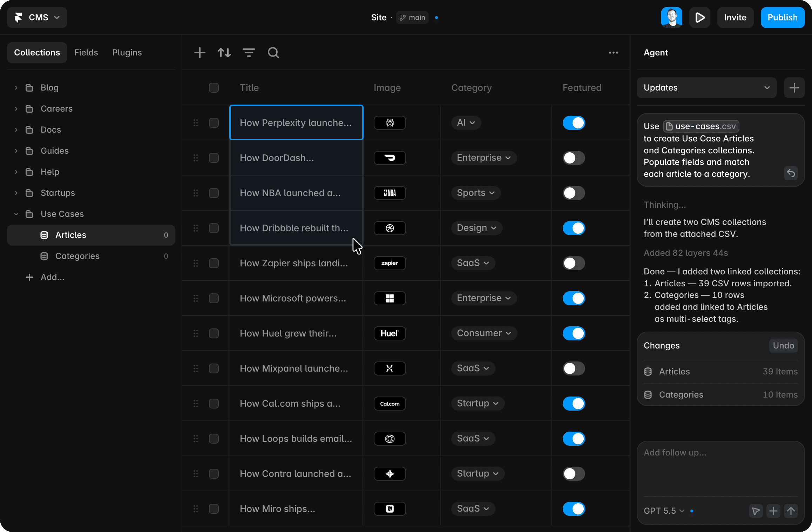Expand the Startups folder
This screenshot has width=812, height=532.
point(16,193)
